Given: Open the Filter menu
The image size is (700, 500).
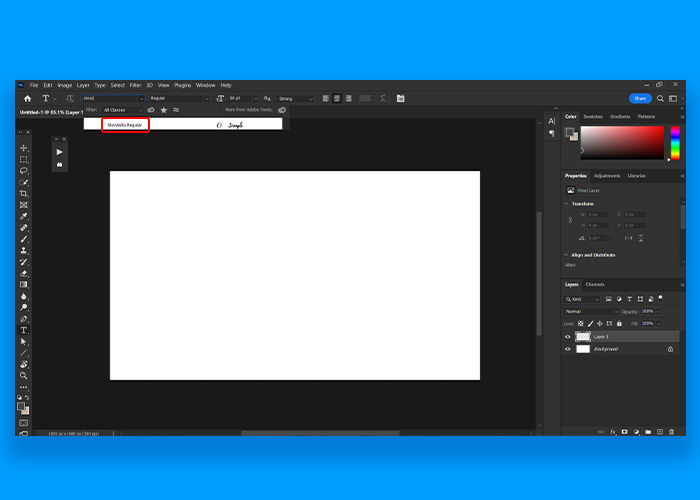Looking at the screenshot, I should (135, 85).
